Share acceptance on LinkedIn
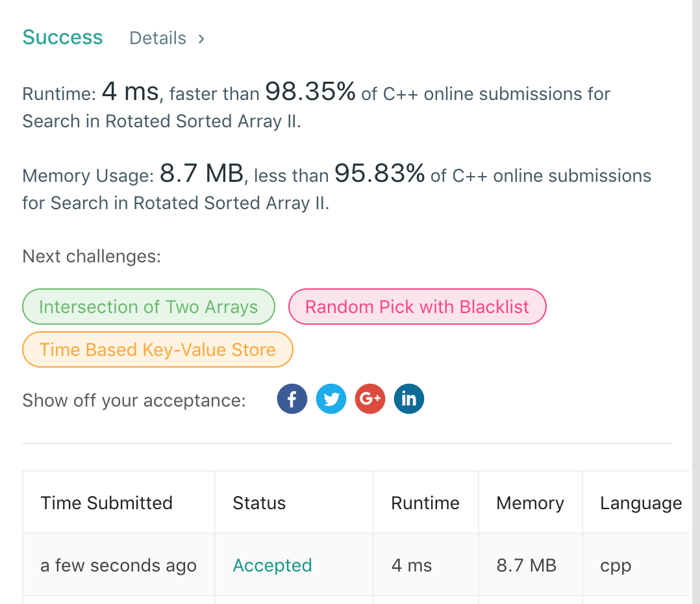 tap(409, 399)
